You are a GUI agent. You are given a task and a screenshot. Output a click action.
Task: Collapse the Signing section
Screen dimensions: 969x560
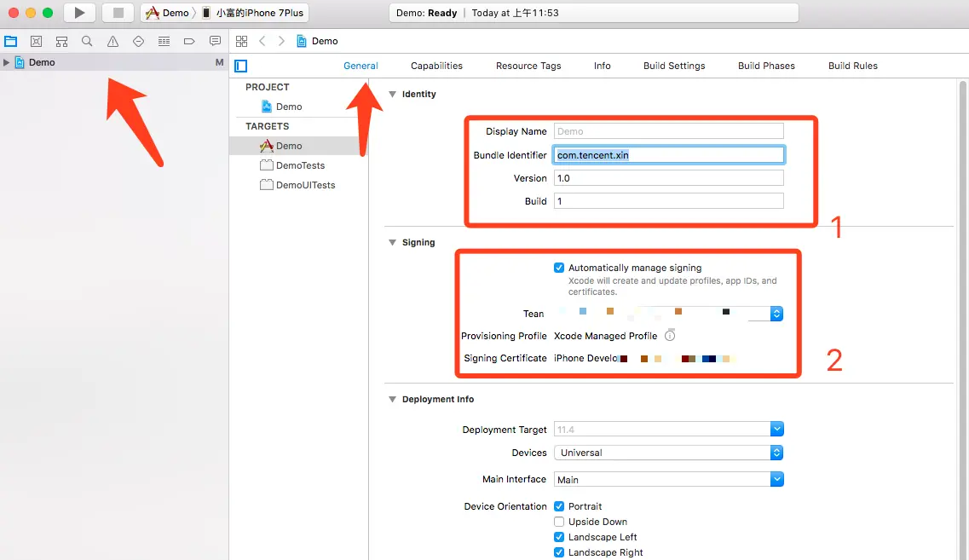click(x=392, y=242)
